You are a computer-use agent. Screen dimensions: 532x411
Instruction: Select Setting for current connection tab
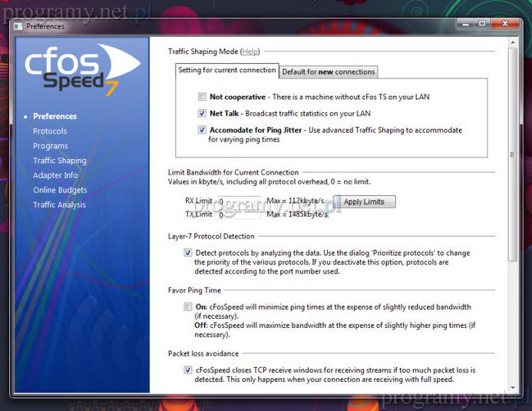coord(226,71)
